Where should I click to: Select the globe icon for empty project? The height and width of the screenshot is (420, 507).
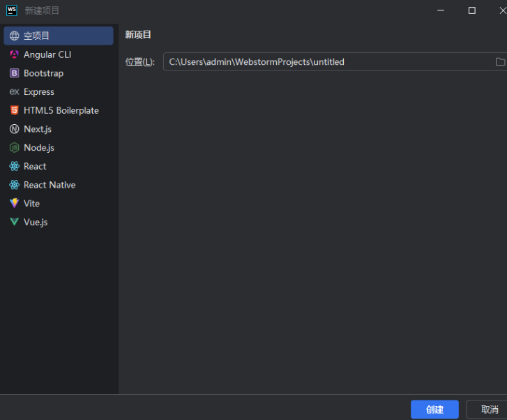(14, 36)
